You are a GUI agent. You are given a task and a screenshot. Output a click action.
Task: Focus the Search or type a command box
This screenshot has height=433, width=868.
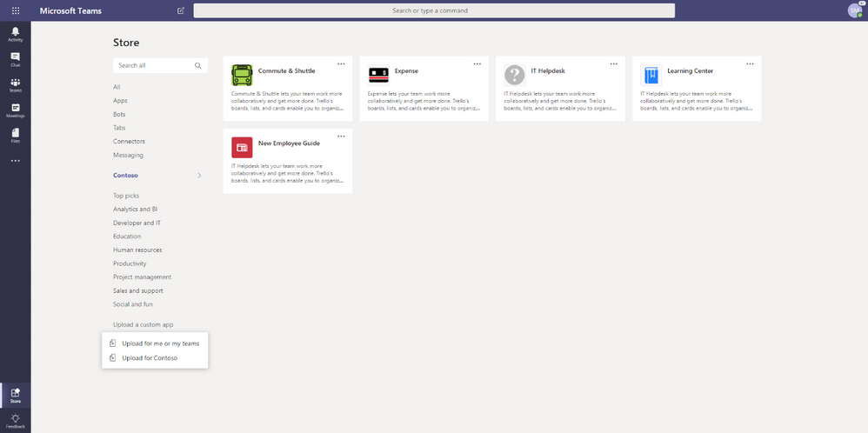434,10
